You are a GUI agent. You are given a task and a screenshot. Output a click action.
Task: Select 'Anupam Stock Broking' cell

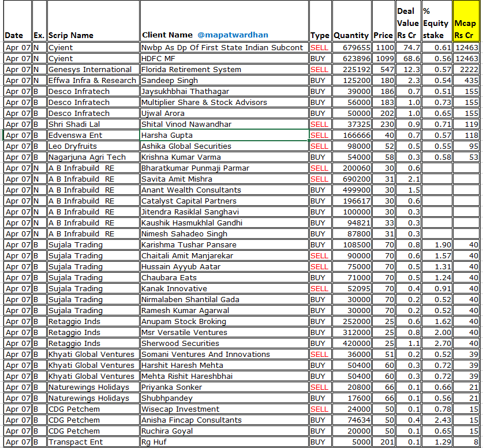(x=224, y=322)
